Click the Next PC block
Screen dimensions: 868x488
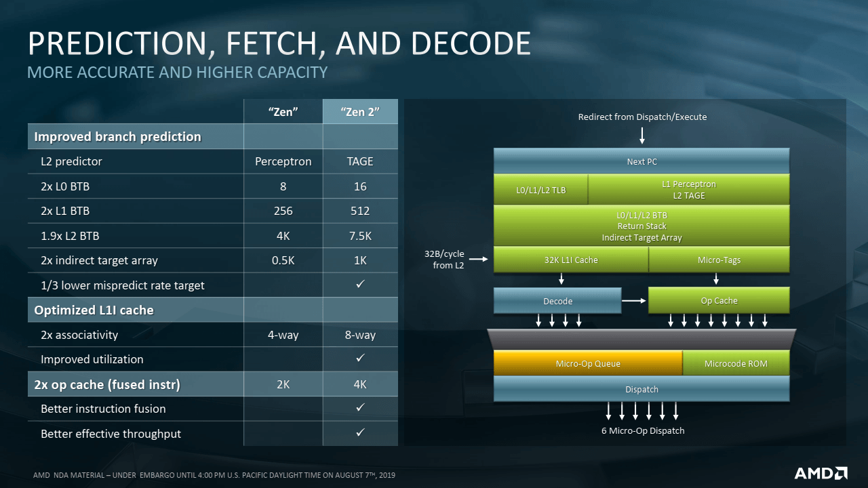pyautogui.click(x=642, y=161)
